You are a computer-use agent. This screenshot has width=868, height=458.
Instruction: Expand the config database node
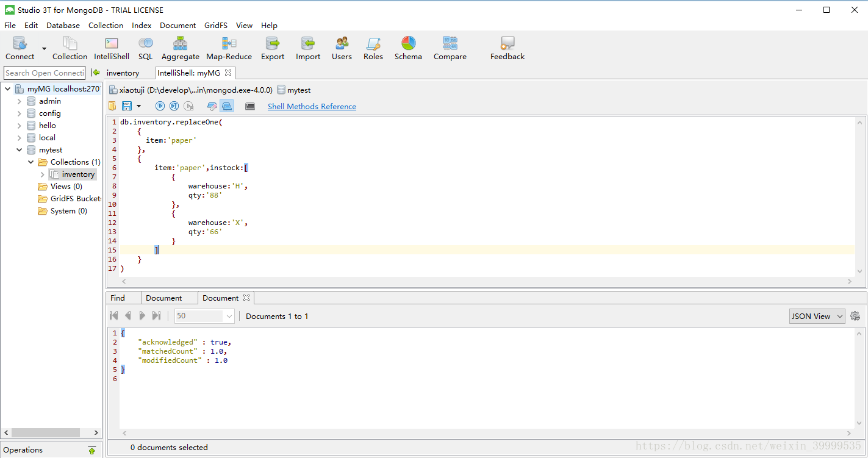(x=20, y=113)
